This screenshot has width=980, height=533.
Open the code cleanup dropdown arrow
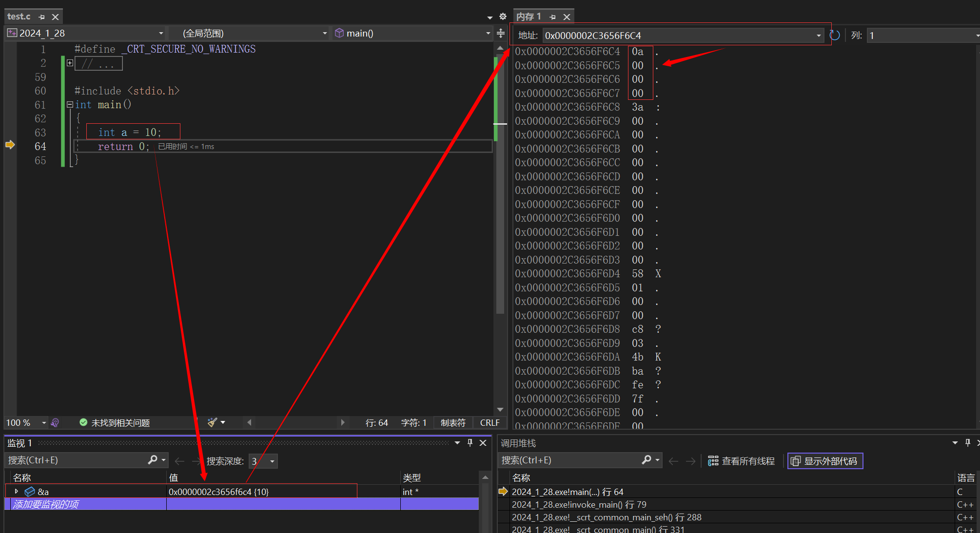(x=223, y=422)
